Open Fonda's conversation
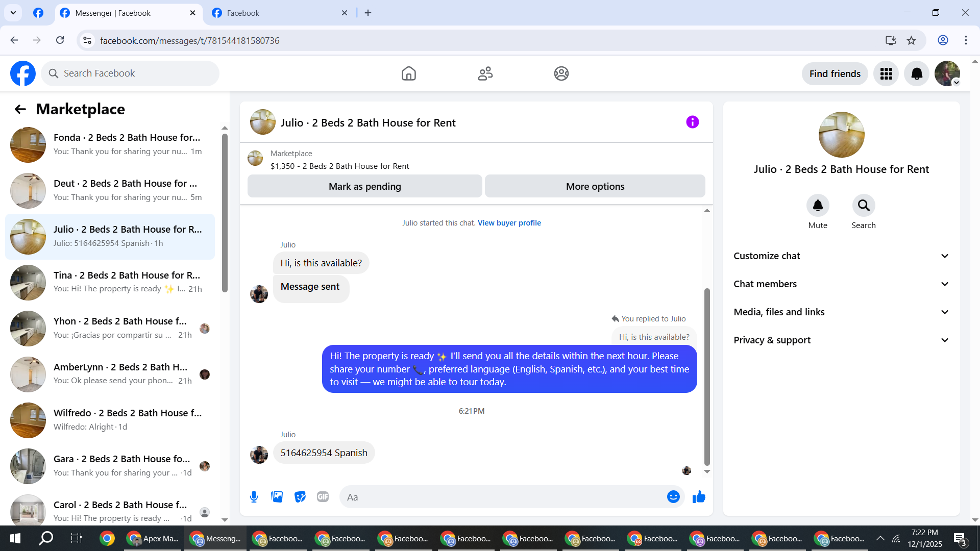 tap(110, 145)
